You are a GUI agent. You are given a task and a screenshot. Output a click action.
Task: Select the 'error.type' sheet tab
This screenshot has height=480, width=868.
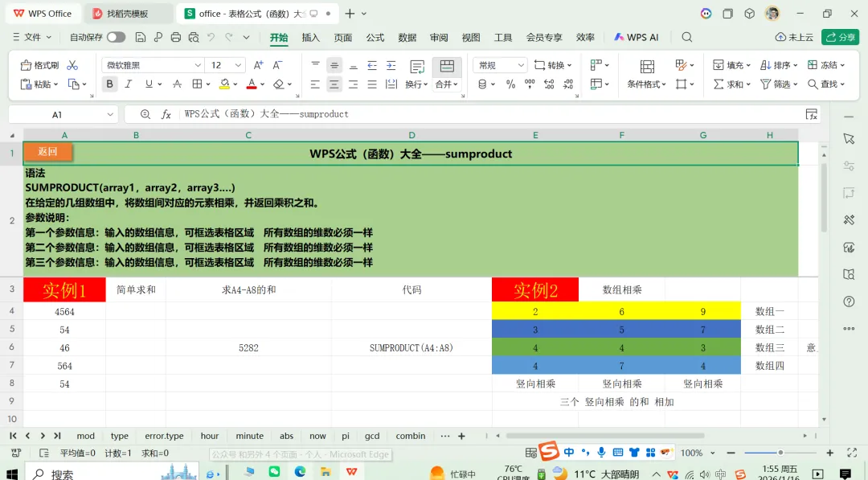click(164, 437)
